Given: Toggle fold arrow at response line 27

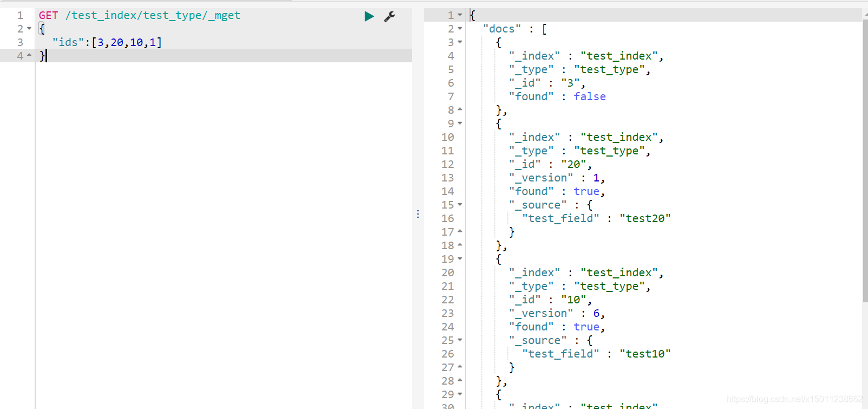Looking at the screenshot, I should pos(460,367).
